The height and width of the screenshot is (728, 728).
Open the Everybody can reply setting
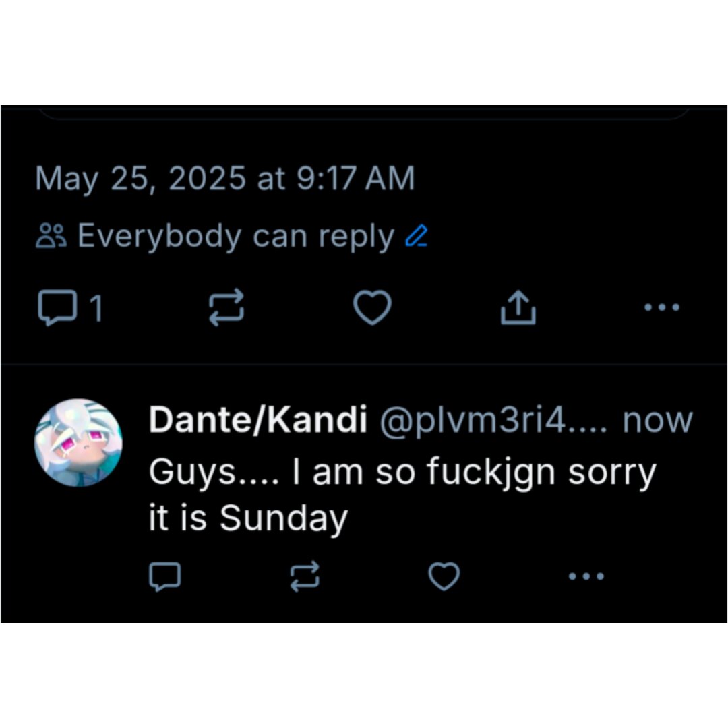[235, 237]
